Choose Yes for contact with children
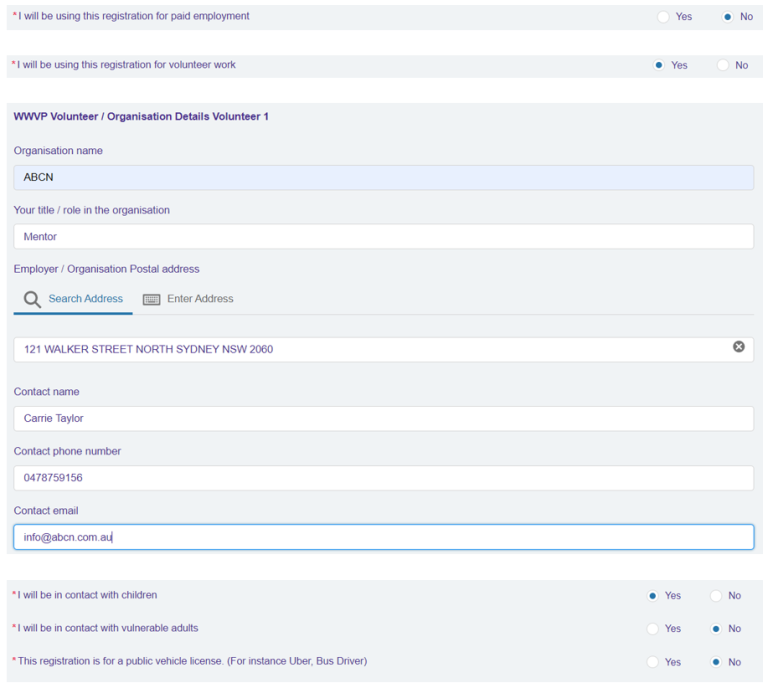This screenshot has width=768, height=688. click(x=653, y=596)
